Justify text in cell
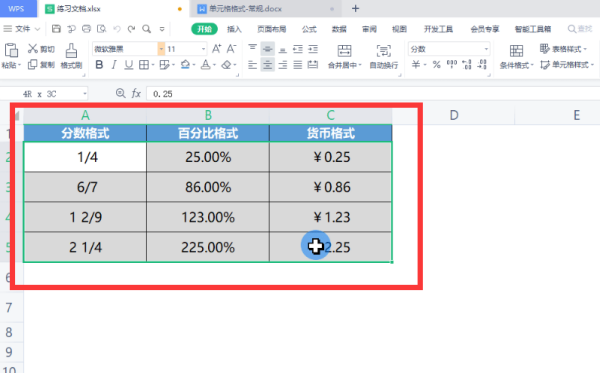 point(298,65)
